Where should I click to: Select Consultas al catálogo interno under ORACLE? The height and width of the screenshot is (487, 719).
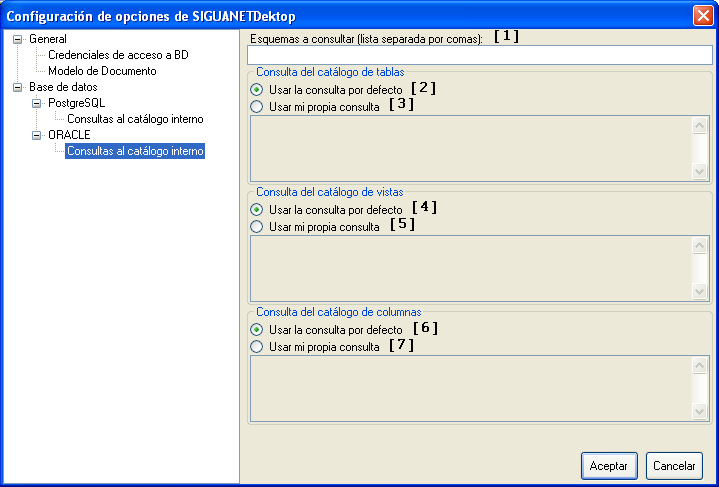[x=135, y=151]
